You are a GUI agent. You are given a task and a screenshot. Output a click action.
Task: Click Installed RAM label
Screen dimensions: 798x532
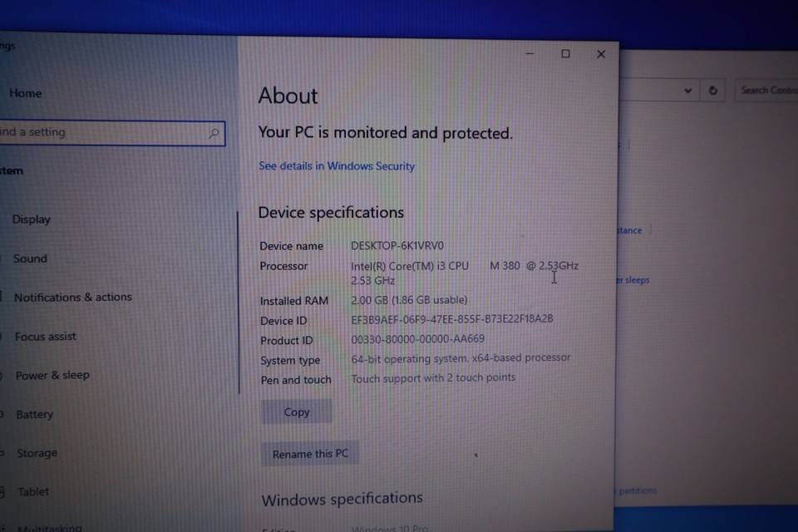coord(293,301)
